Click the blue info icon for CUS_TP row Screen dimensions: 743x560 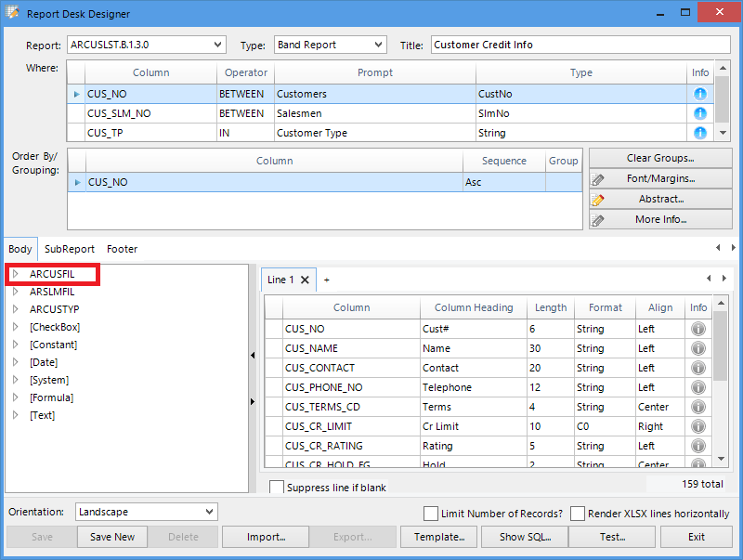click(699, 133)
